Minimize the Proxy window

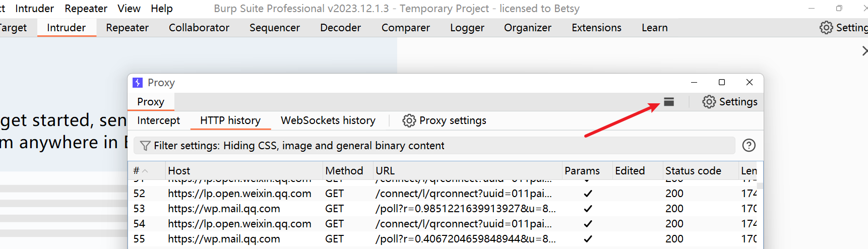point(694,83)
